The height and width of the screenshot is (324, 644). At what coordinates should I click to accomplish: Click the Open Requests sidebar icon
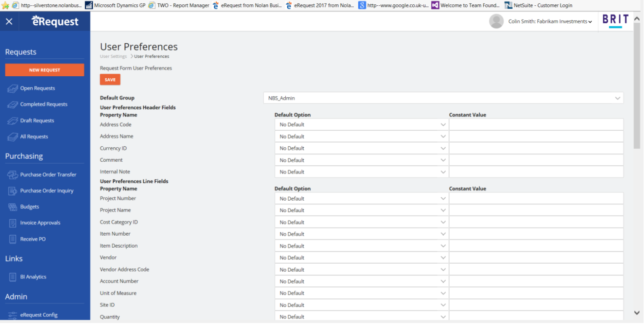(x=13, y=88)
